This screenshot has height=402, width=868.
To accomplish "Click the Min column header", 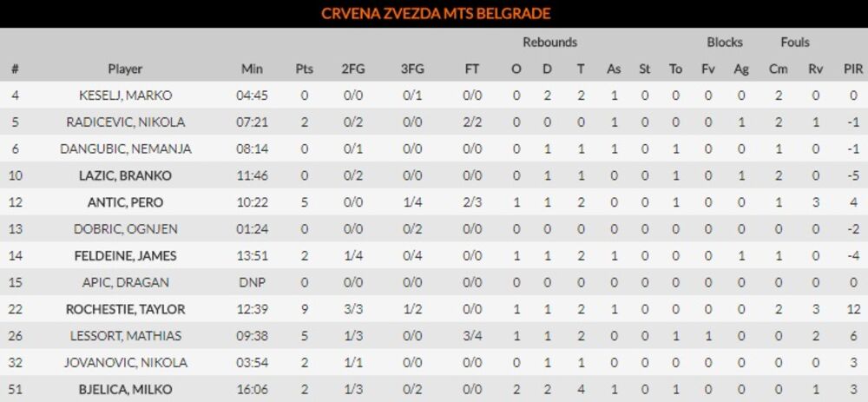I will [252, 69].
